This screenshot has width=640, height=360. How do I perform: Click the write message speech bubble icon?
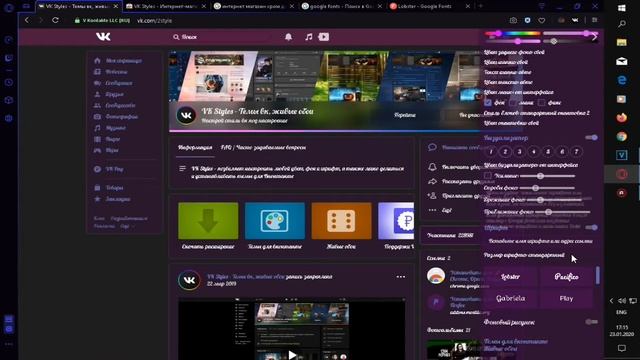pyautogui.click(x=432, y=147)
